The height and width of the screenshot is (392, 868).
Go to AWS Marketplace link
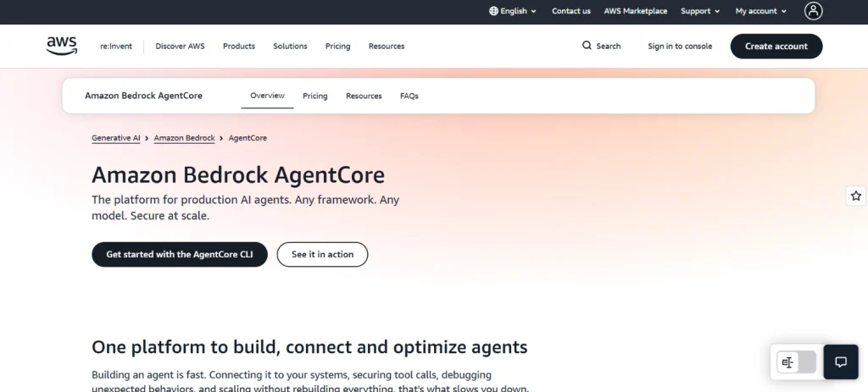click(636, 11)
